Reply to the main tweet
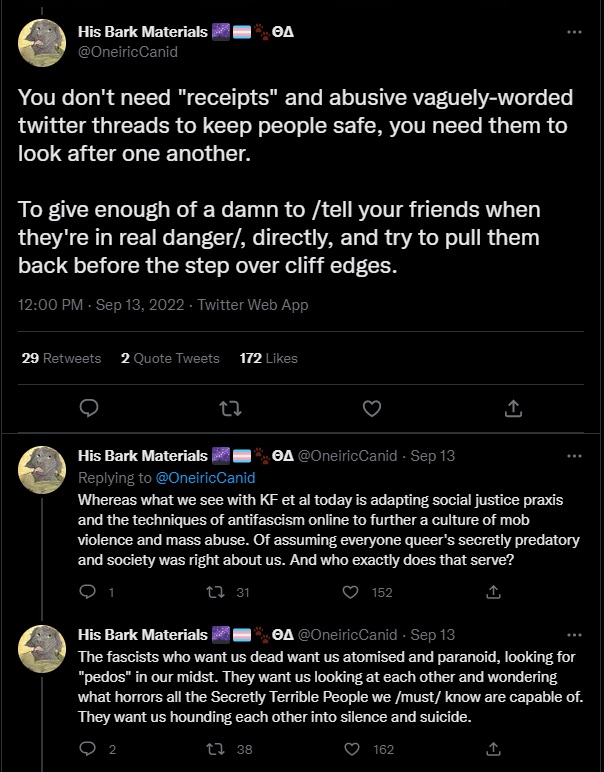Viewport: 604px width, 772px height. 88,408
